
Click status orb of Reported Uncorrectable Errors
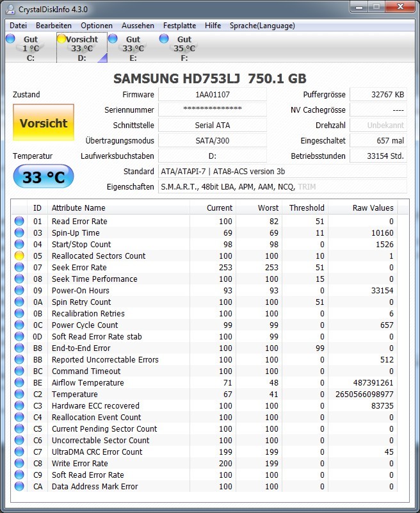pyautogui.click(x=19, y=359)
